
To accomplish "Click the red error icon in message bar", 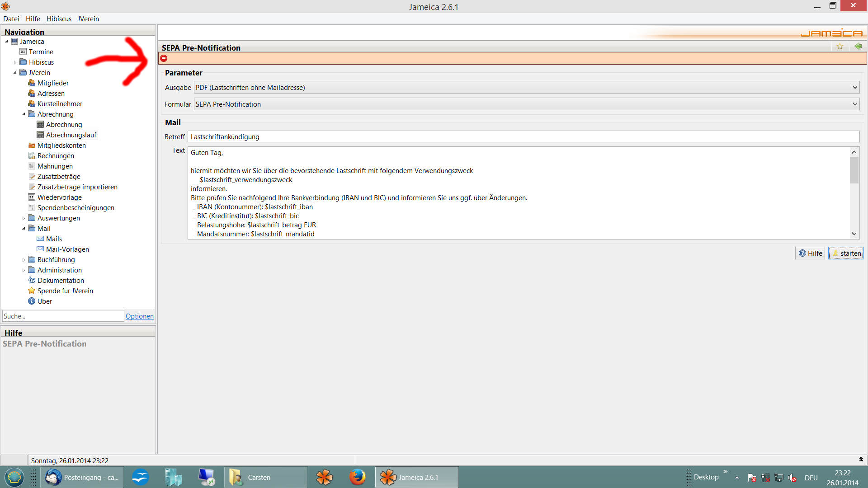I will click(164, 58).
